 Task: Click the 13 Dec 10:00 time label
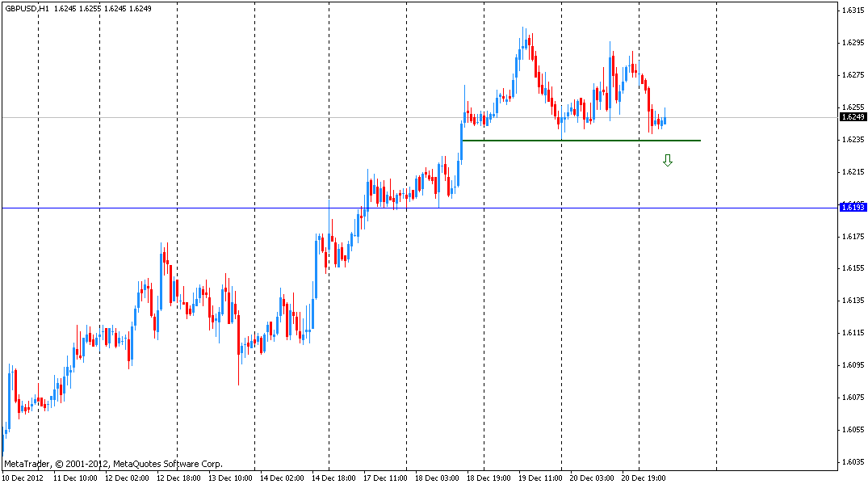tap(230, 478)
